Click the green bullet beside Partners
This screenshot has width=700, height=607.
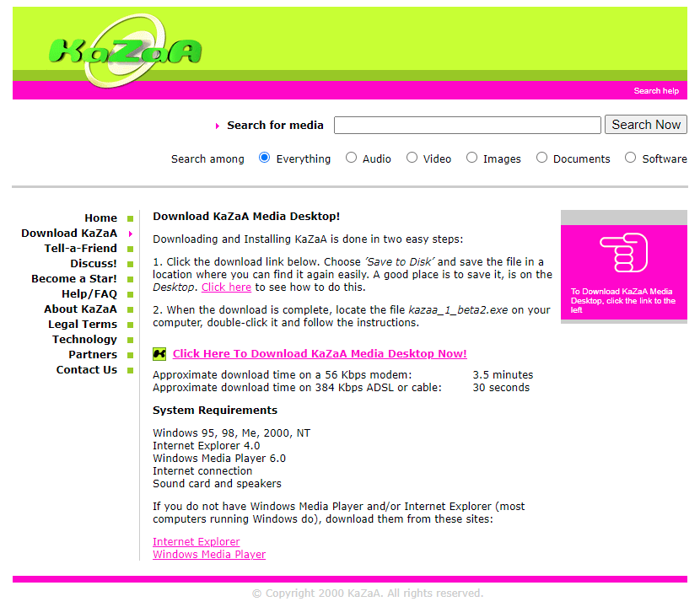pos(131,355)
